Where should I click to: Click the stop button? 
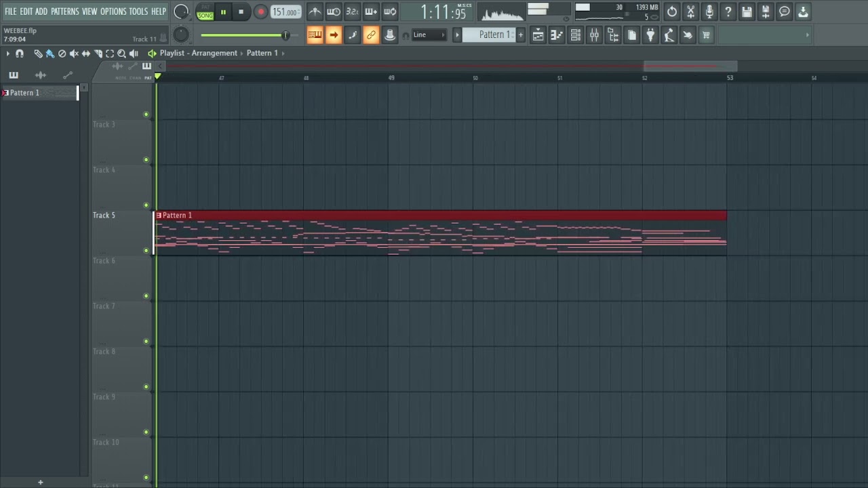click(241, 12)
